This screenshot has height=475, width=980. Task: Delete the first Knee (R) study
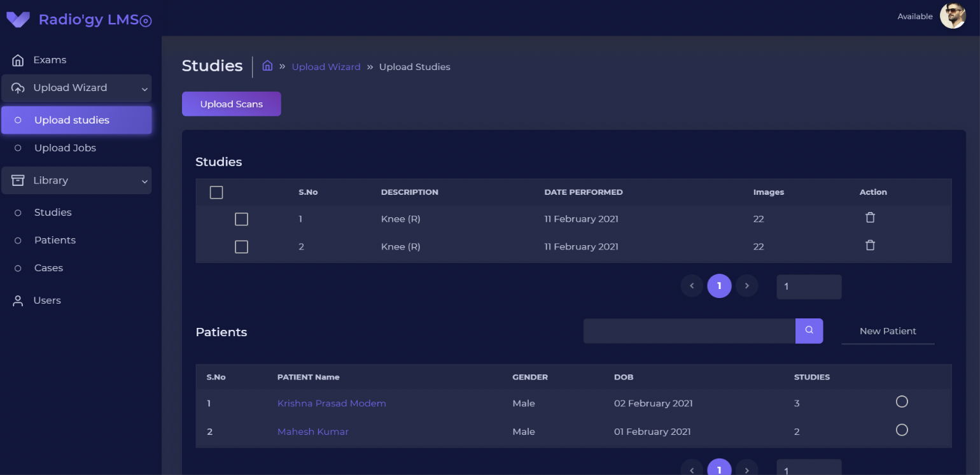coord(870,218)
